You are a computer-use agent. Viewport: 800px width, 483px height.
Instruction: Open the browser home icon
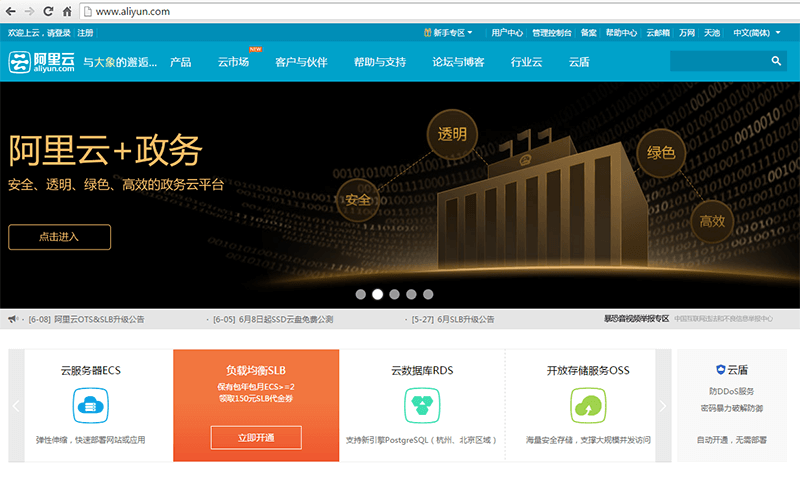click(67, 11)
